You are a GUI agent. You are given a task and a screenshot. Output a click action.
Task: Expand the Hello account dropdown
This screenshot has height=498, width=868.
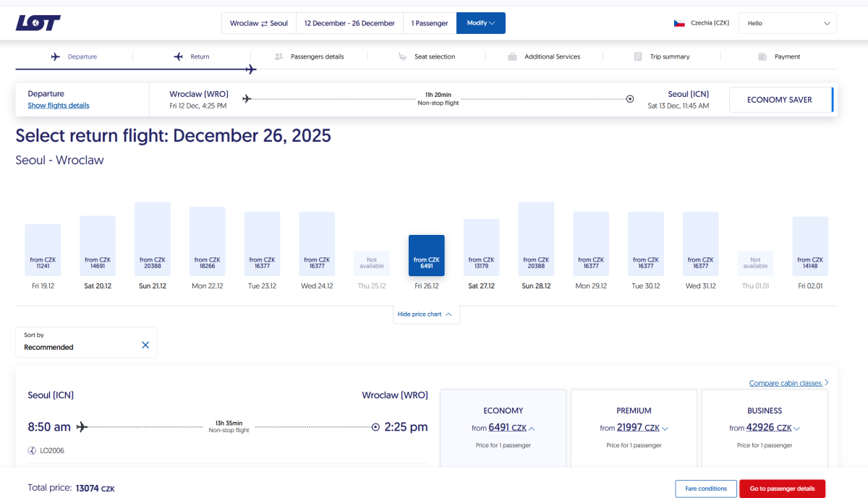click(787, 23)
